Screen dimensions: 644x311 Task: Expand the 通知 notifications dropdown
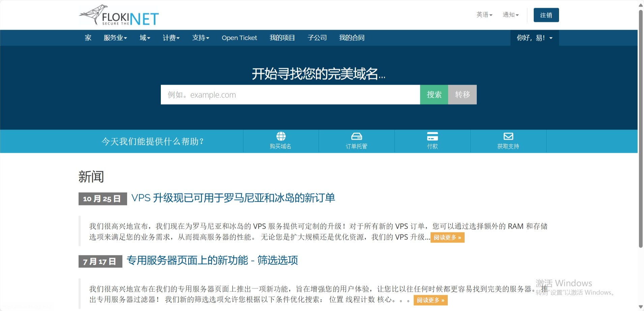pyautogui.click(x=510, y=15)
